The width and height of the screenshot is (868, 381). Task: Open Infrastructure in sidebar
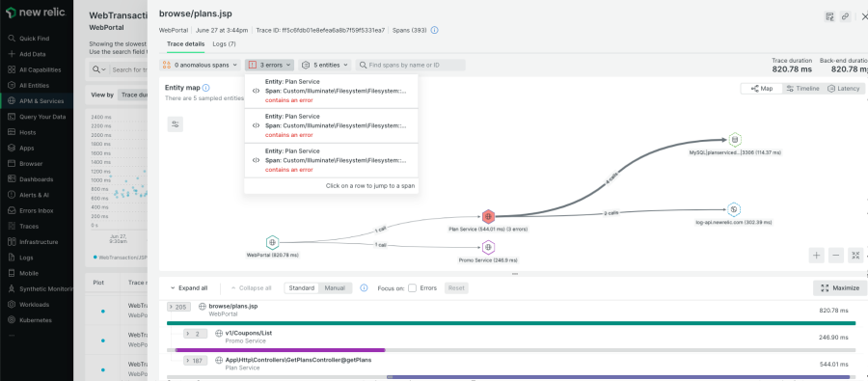39,242
